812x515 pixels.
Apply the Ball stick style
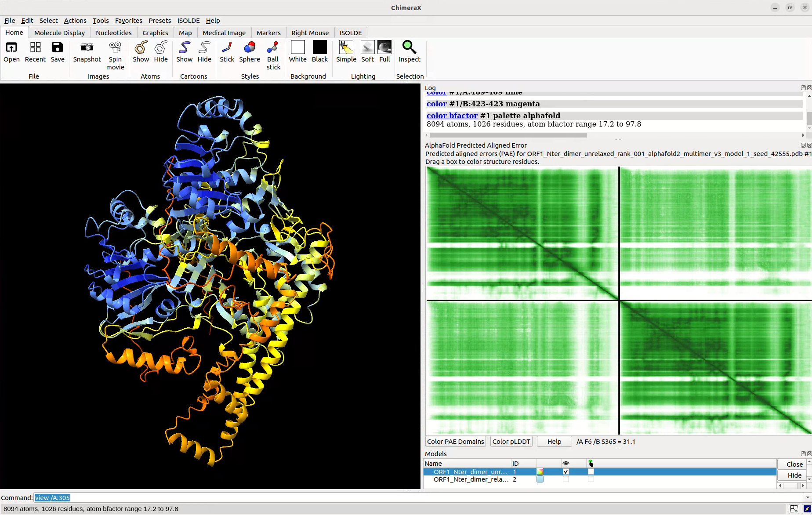273,47
